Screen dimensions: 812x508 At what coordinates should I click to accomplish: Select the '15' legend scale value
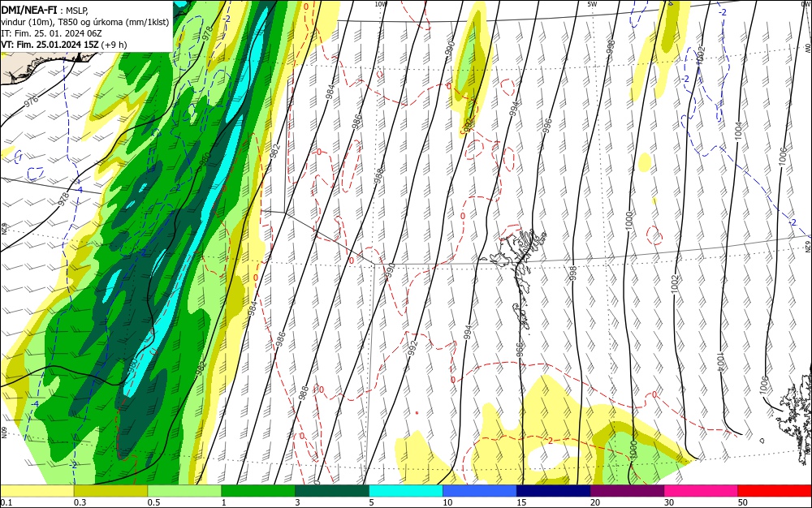[521, 502]
